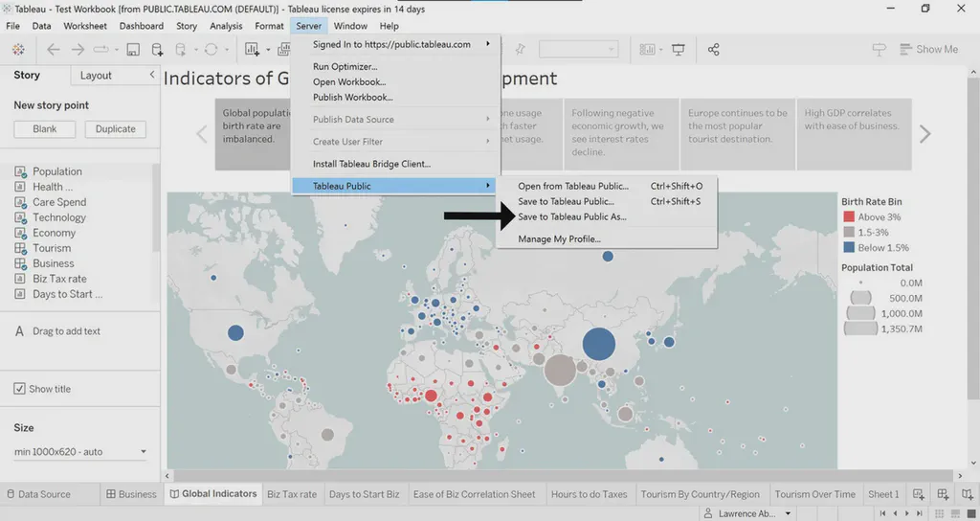Collapse the Story side pane

tap(152, 75)
